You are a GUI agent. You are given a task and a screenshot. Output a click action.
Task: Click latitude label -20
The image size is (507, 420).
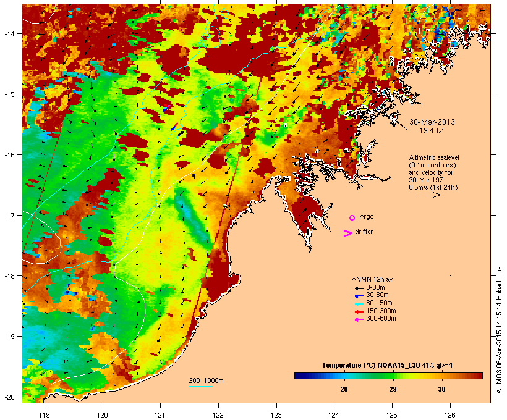coord(9,397)
